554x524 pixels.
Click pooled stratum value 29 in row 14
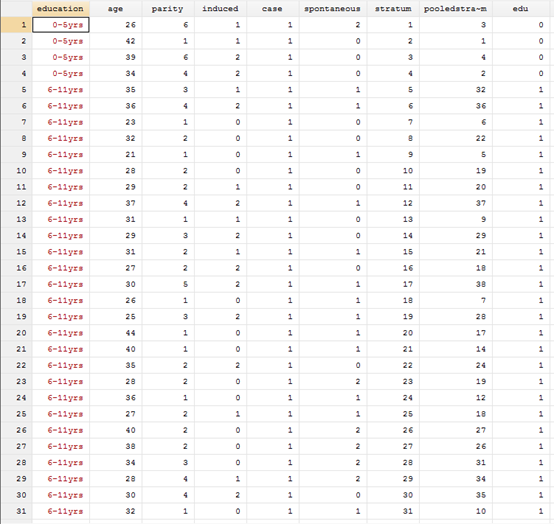click(x=456, y=236)
